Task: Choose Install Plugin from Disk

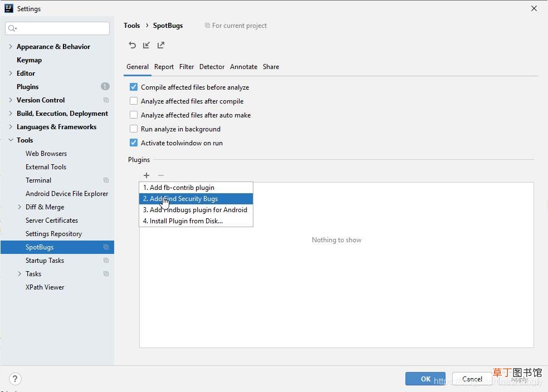Action: [196, 221]
